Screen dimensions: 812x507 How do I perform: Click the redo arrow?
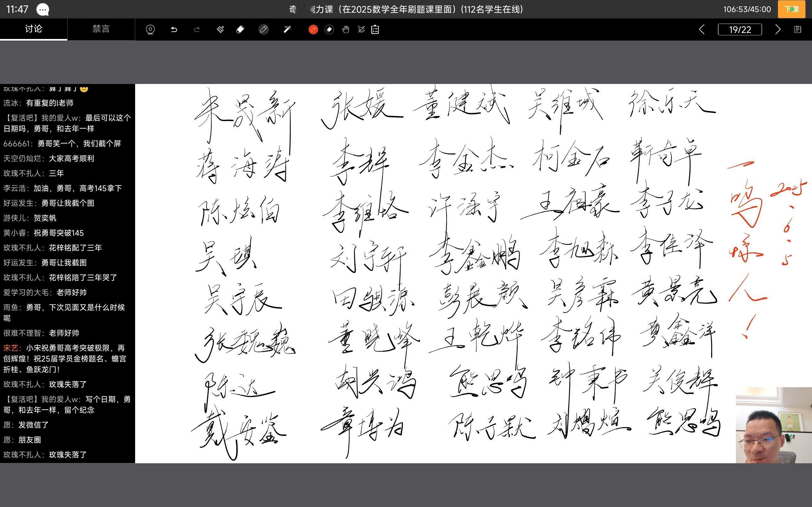coord(197,29)
